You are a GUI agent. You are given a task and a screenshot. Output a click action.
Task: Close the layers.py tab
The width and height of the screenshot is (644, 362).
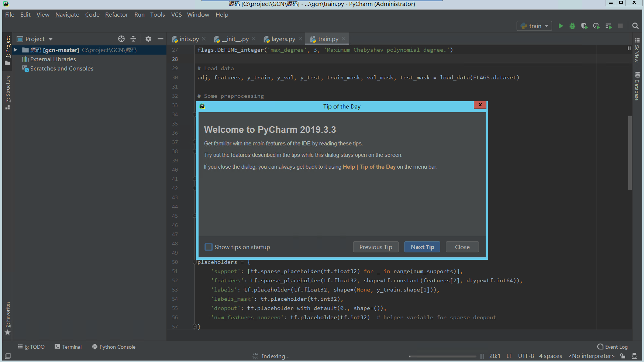(300, 39)
